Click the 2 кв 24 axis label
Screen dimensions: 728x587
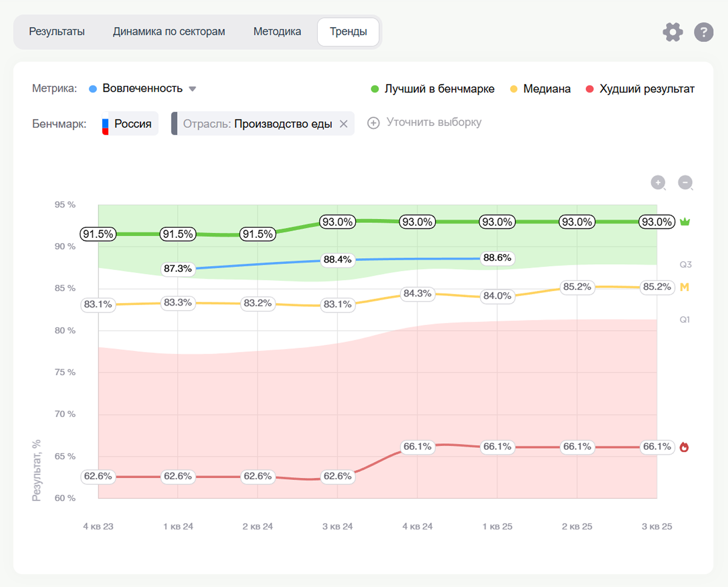pyautogui.click(x=258, y=526)
